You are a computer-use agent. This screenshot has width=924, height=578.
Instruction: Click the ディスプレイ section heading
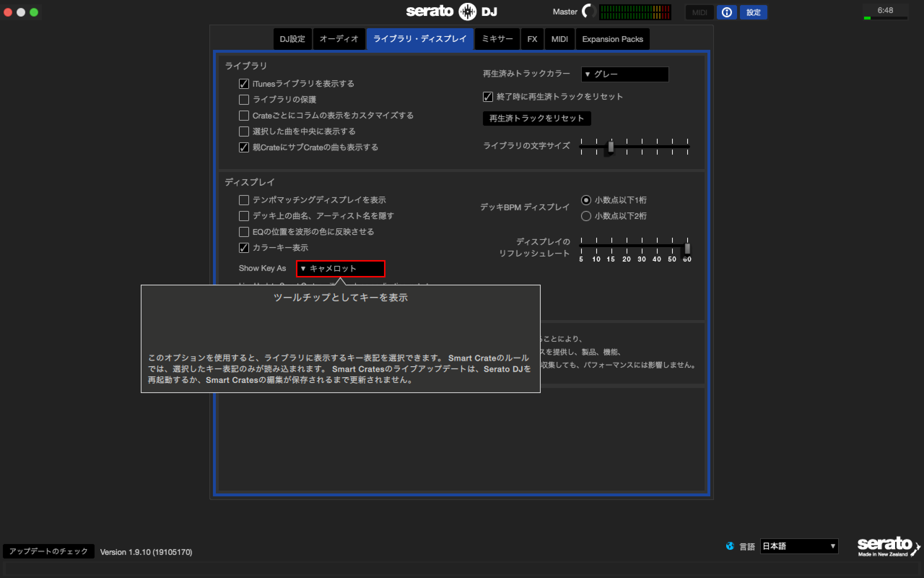(x=250, y=182)
